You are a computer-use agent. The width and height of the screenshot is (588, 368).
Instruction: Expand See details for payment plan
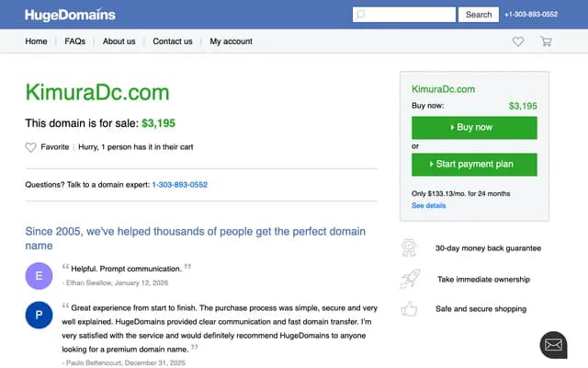point(429,205)
